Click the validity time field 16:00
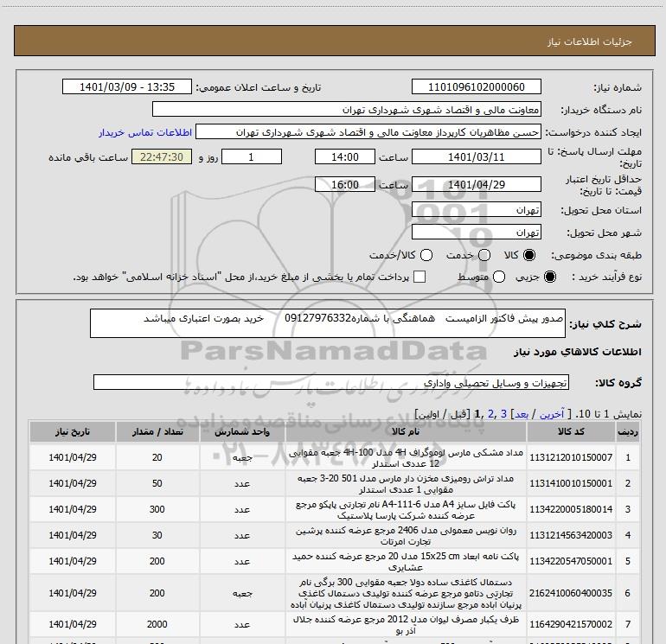Screen dimensions: 666x644 pos(345,184)
